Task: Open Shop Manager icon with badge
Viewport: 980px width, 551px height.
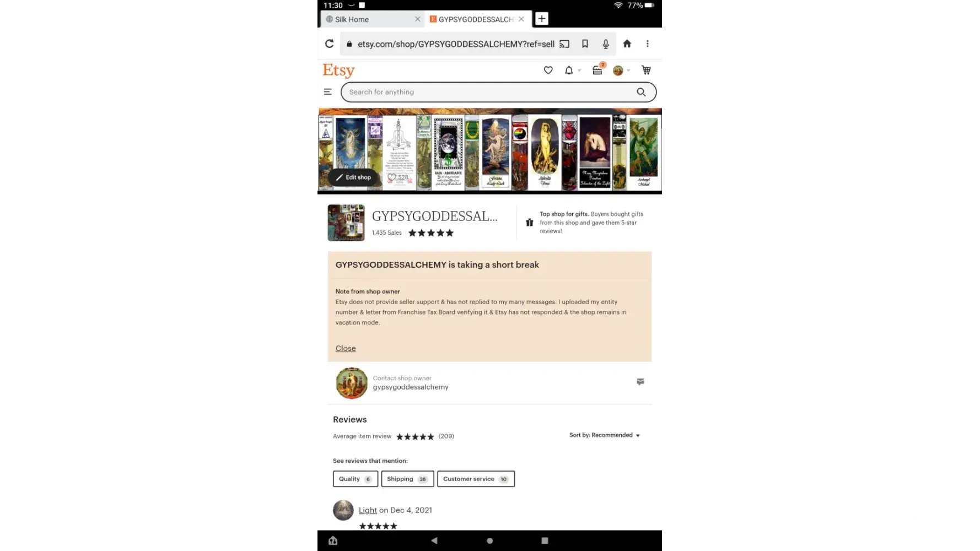Action: coord(598,69)
